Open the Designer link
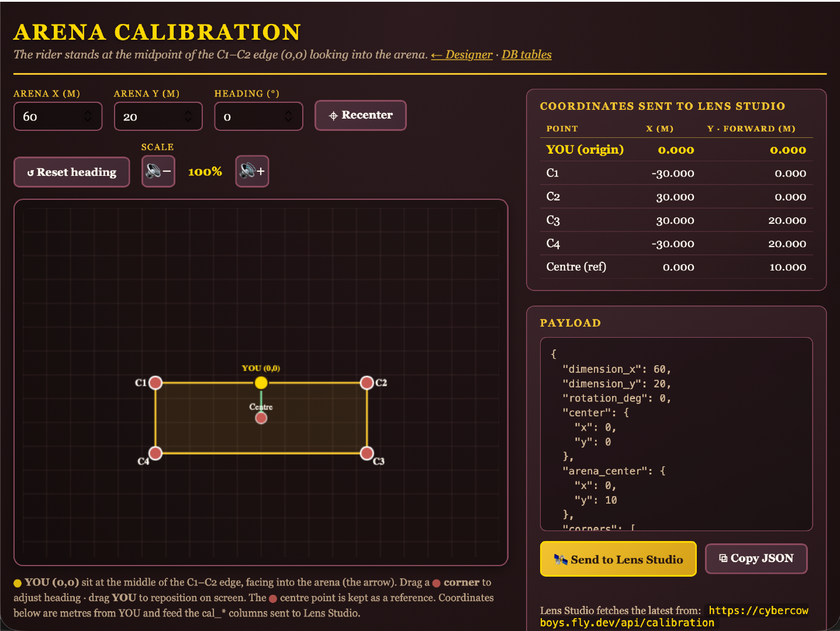Screen dimensions: 840x631 (462, 54)
